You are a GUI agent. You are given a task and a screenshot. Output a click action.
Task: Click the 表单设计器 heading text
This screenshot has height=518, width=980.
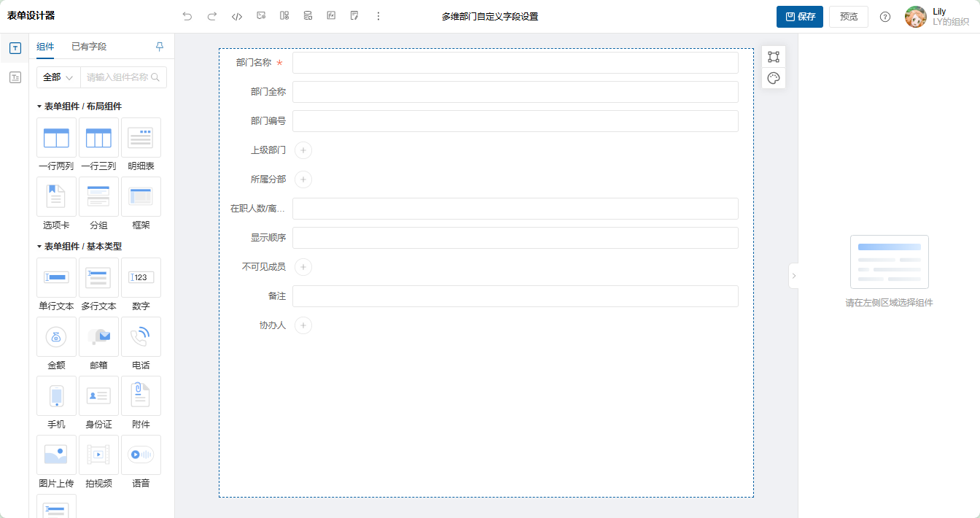click(31, 16)
